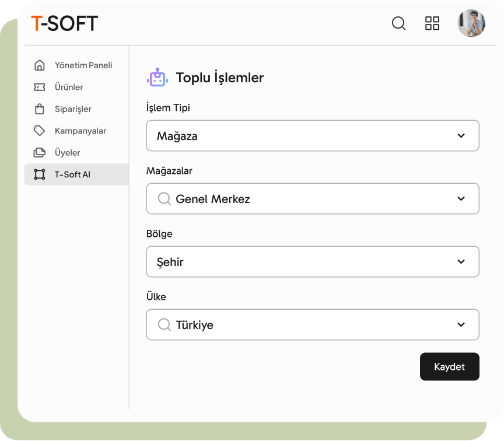The width and height of the screenshot is (504, 441).
Task: Click the chevron arrow in Ülke dropdown
Action: [461, 325]
